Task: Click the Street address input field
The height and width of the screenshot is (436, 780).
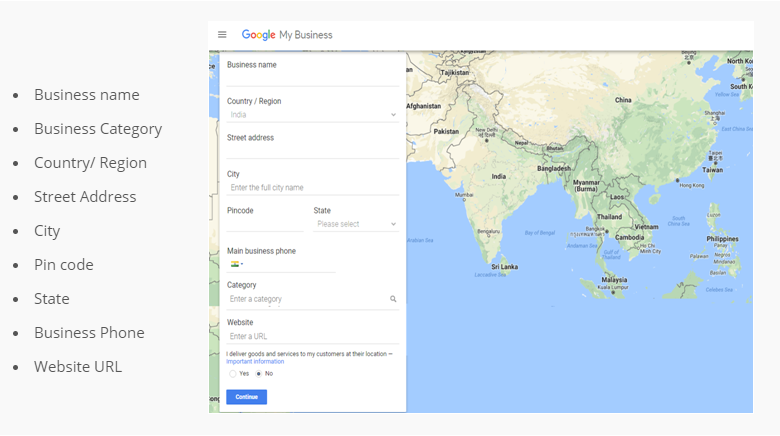Action: coord(312,151)
